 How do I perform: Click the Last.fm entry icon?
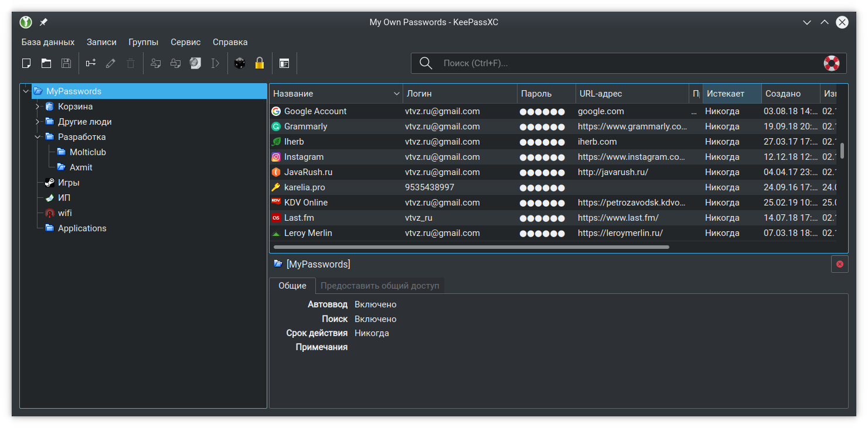tap(276, 218)
